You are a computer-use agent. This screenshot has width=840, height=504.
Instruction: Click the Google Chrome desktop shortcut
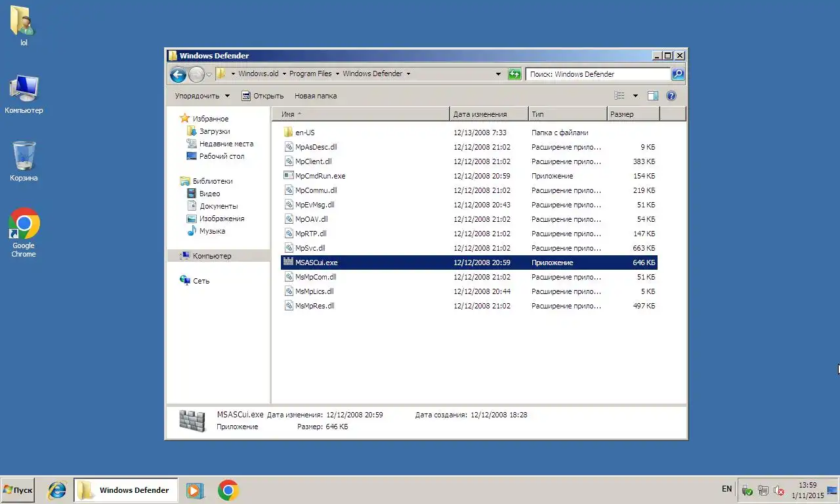[x=24, y=233]
